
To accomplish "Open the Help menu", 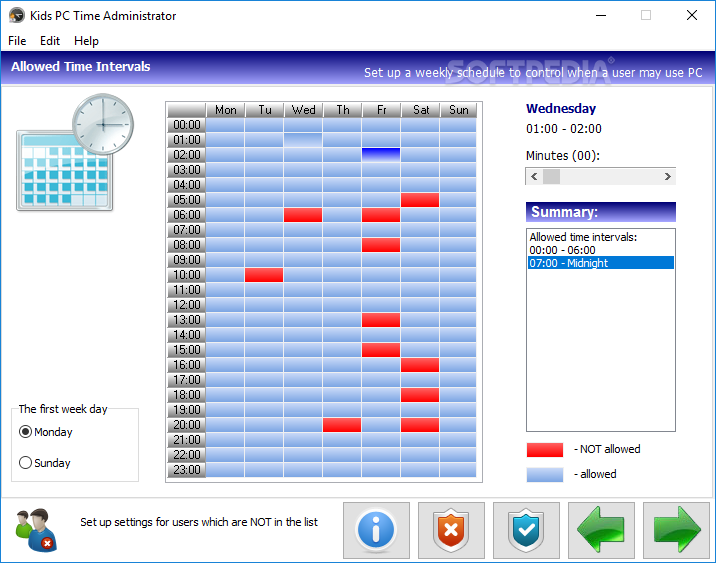I will pyautogui.click(x=86, y=41).
